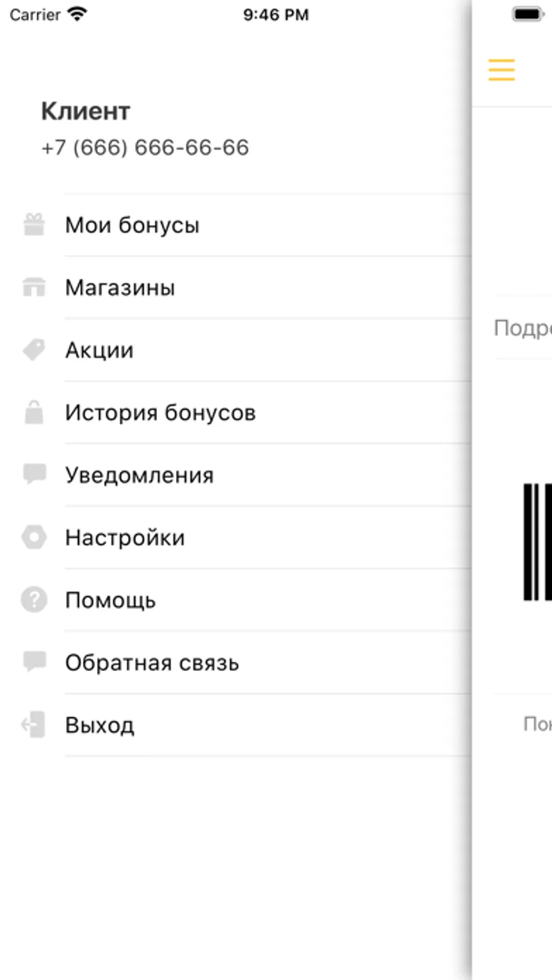Go to Акции in the side menu
The height and width of the screenshot is (980, 552).
pyautogui.click(x=99, y=350)
